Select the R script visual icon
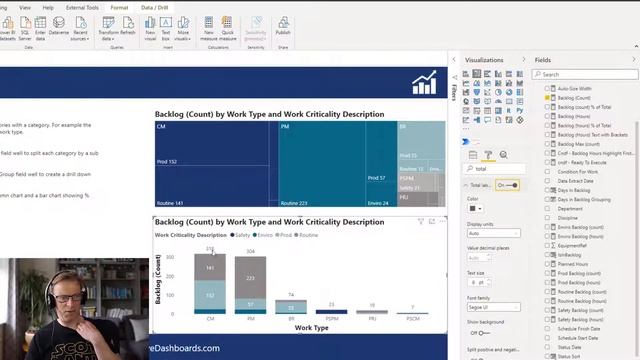The width and height of the screenshot is (640, 360). (509, 111)
